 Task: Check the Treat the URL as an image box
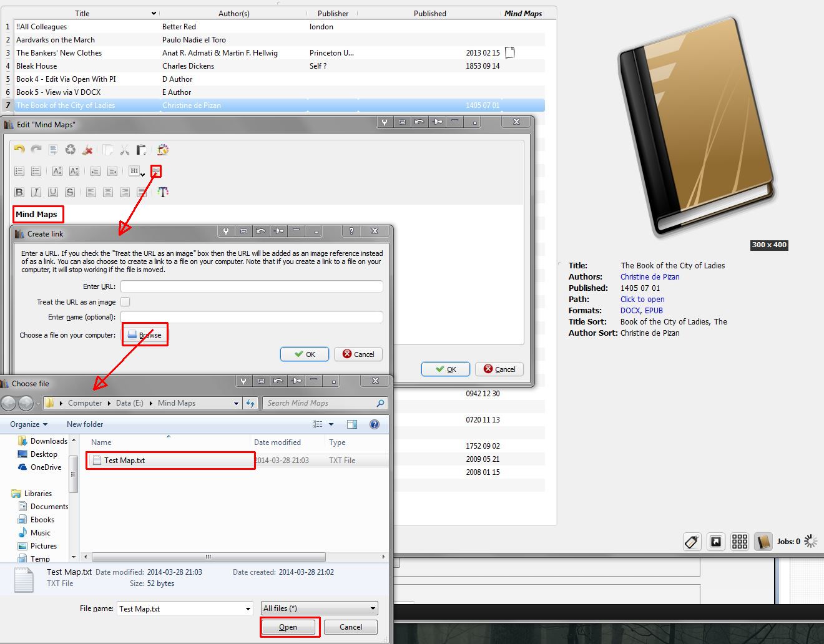point(125,302)
